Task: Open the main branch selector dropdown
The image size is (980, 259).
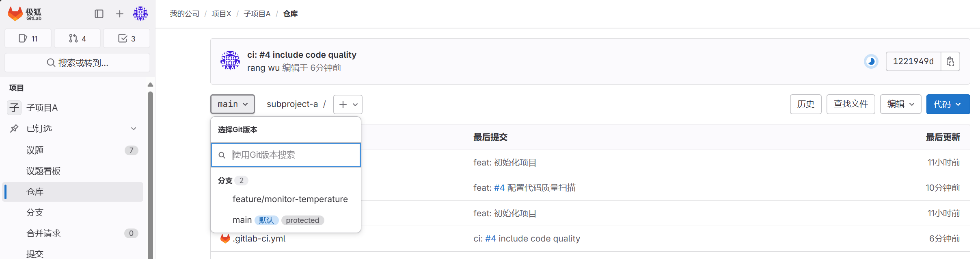Action: pyautogui.click(x=233, y=104)
